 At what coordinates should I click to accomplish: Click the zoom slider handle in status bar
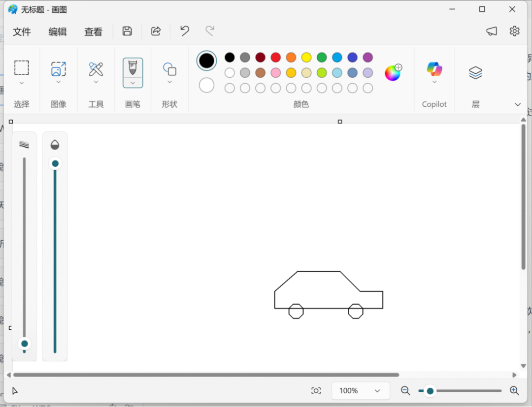pyautogui.click(x=430, y=391)
